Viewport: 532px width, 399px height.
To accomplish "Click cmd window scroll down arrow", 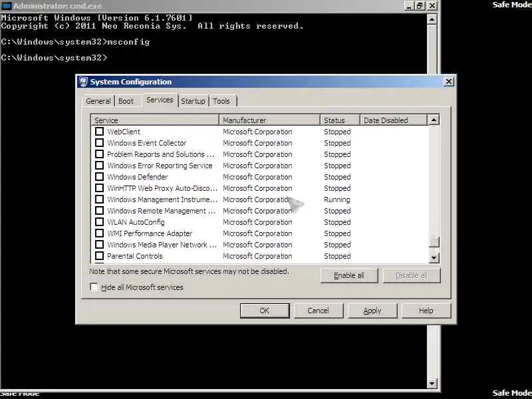I will coord(432,384).
